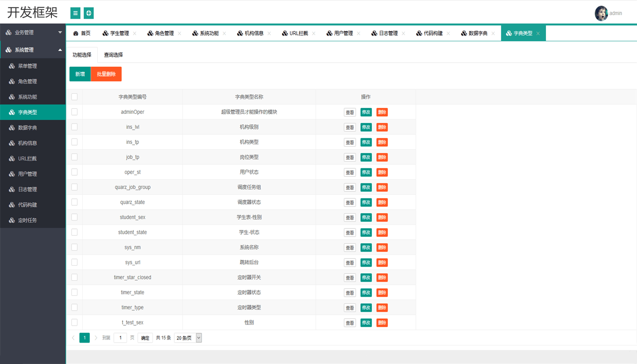This screenshot has height=364, width=637.
Task: Check the checkbox for the timer_type row
Action: click(74, 307)
